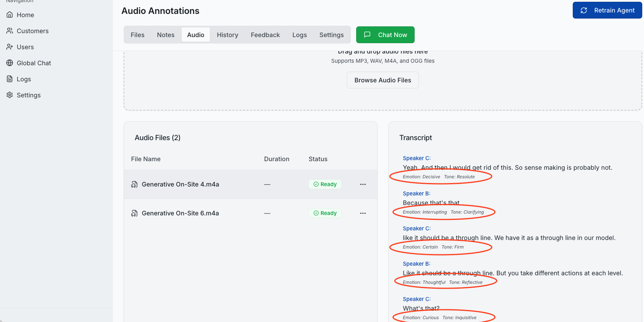
Task: Click the Users add-person icon
Action: click(10, 47)
